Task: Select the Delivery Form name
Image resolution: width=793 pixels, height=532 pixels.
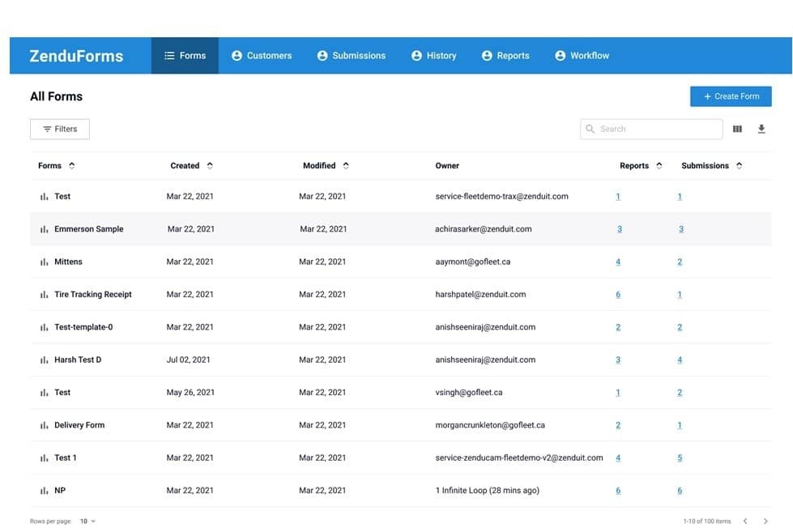Action: pyautogui.click(x=79, y=425)
